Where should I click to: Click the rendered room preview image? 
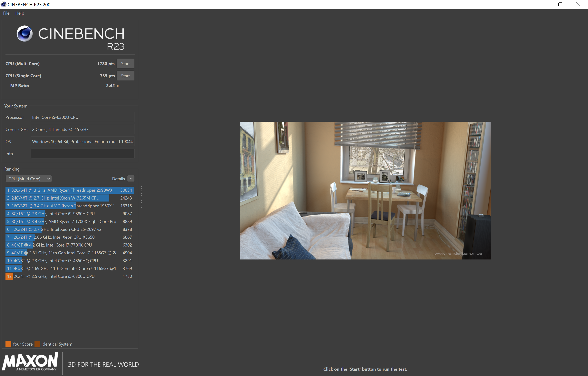click(365, 190)
